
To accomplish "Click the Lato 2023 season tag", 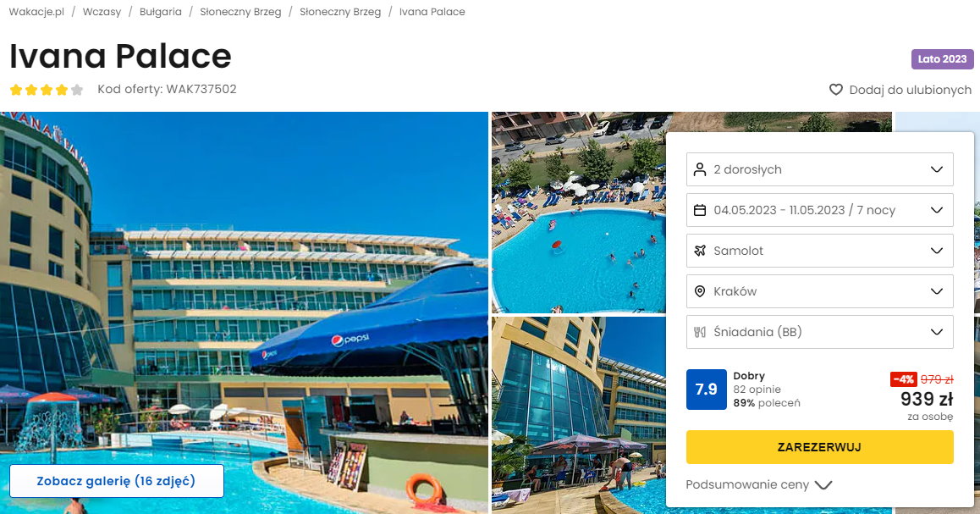I will pos(942,58).
